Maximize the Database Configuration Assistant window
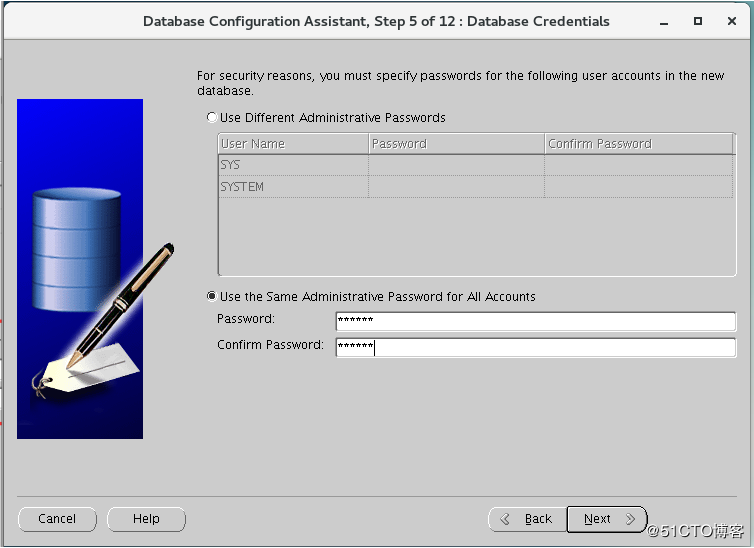The width and height of the screenshot is (754, 548). 698,21
